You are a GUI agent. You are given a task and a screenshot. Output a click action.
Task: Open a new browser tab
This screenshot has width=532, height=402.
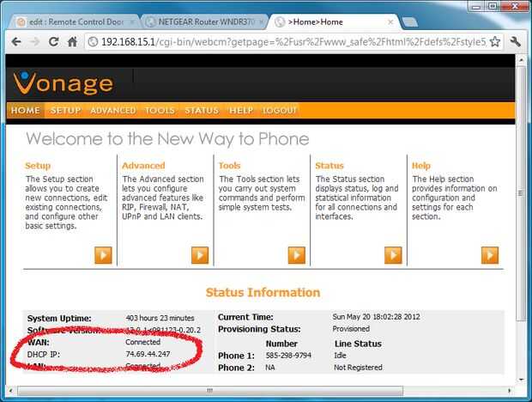pyautogui.click(x=409, y=22)
